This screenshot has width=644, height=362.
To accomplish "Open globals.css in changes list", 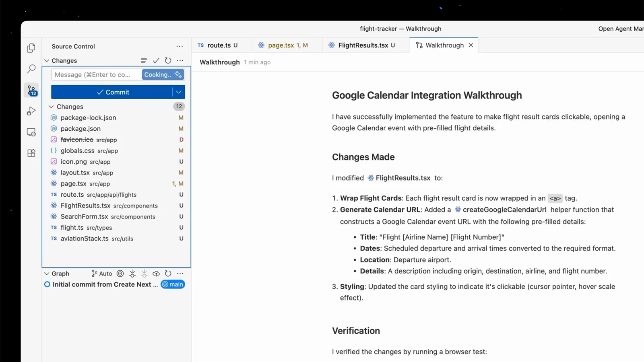I will coord(116,150).
